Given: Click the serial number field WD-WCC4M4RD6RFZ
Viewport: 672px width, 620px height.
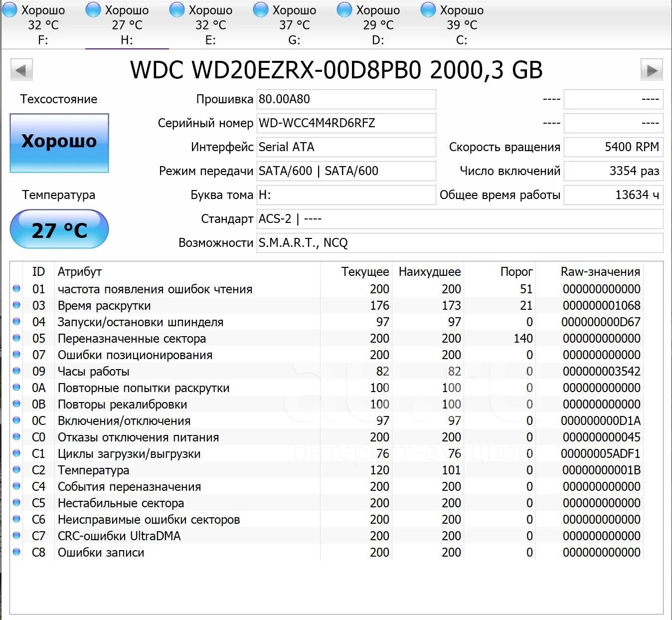Looking at the screenshot, I should pyautogui.click(x=346, y=123).
